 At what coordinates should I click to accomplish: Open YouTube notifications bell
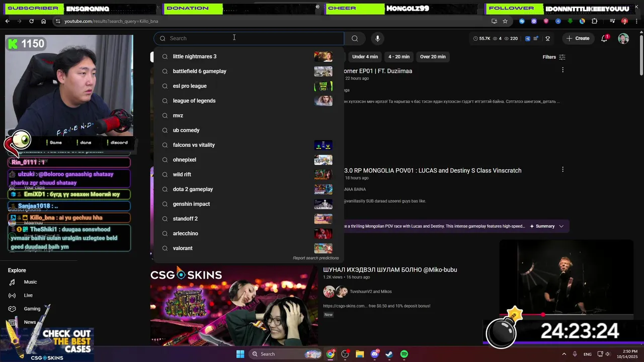(x=605, y=38)
